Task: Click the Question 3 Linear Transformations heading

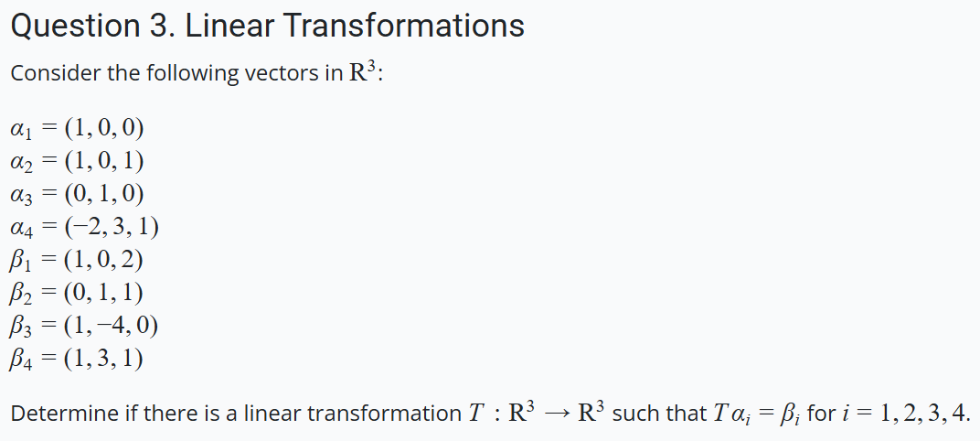Action: (268, 27)
